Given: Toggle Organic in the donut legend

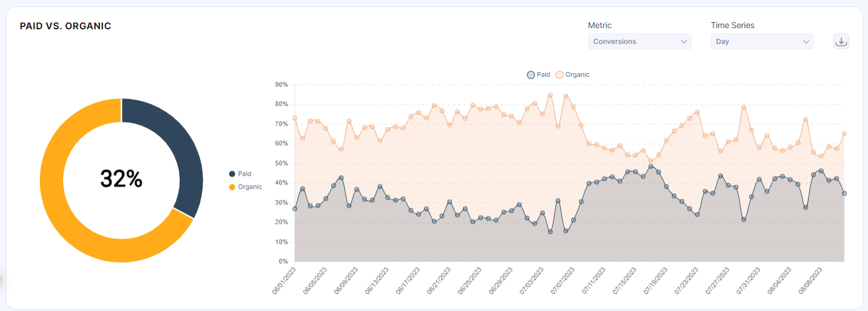Looking at the screenshot, I should [x=245, y=187].
